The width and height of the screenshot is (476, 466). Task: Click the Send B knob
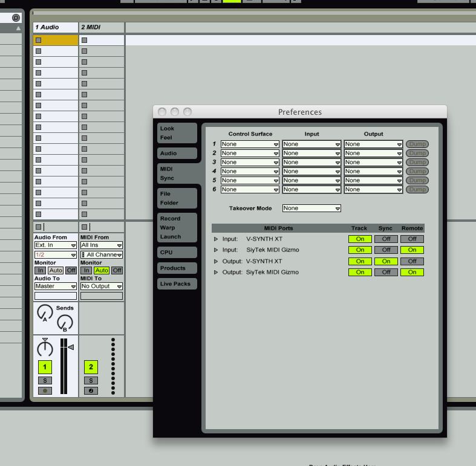coord(65,323)
